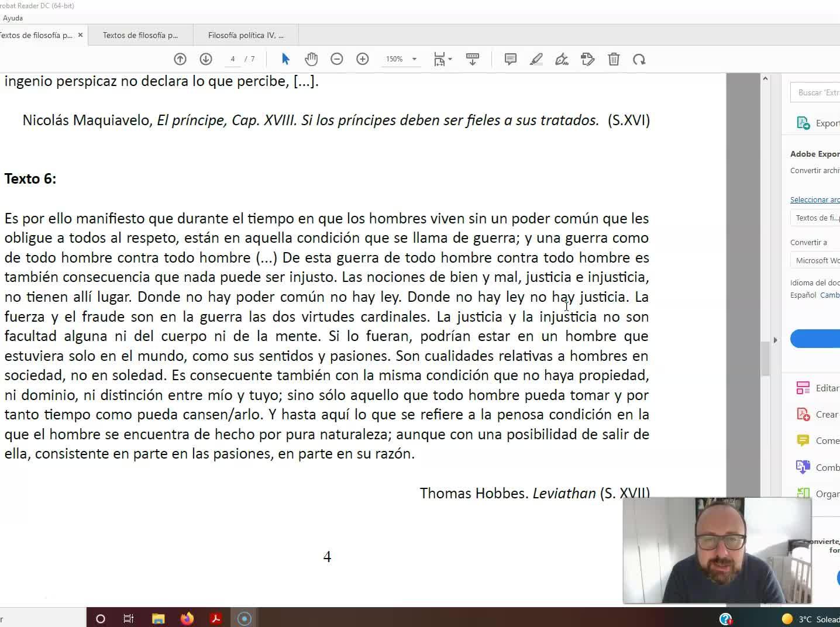Click the Textos de fi... selected file box

tap(815, 218)
